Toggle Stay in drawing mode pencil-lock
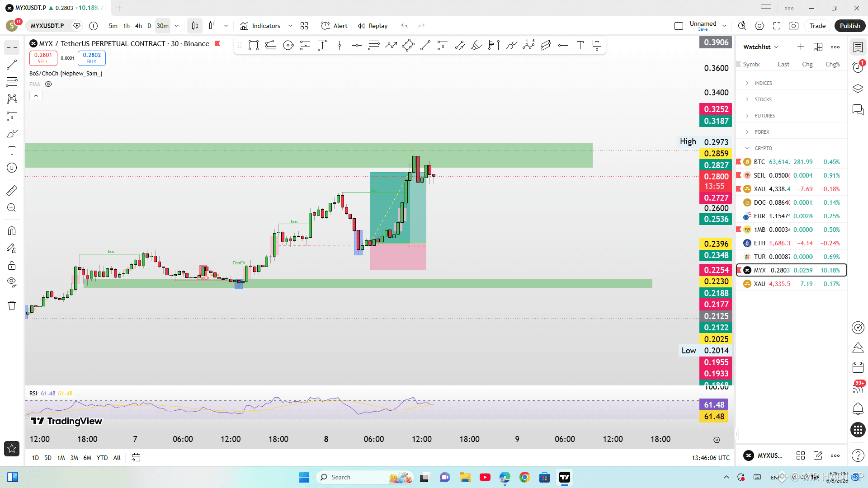Viewport: 868px width, 488px height. [12, 248]
